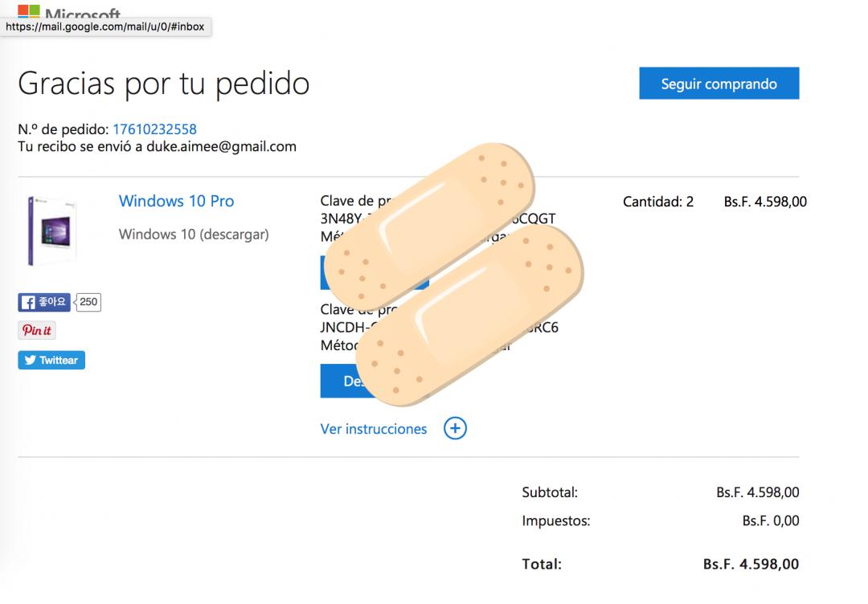Pin the page using Pin it button

[37, 330]
